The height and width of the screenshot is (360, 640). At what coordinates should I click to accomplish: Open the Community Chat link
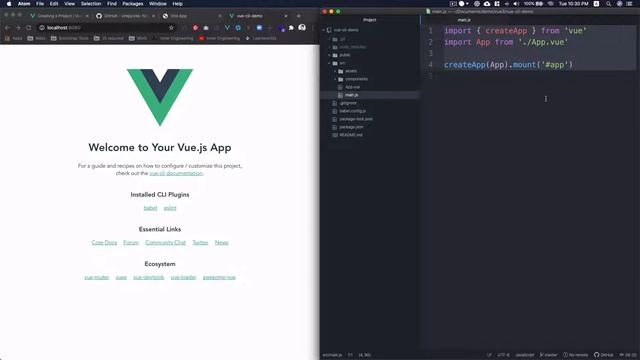165,242
